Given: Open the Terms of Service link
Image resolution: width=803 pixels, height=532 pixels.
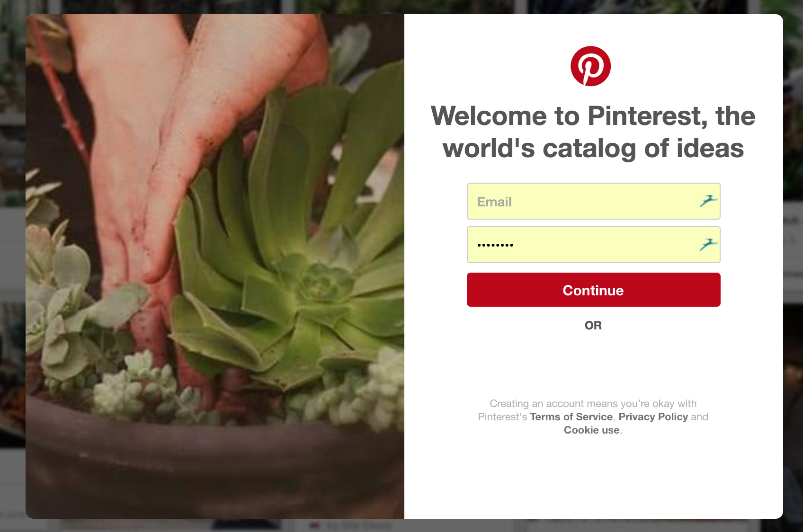Looking at the screenshot, I should [571, 417].
